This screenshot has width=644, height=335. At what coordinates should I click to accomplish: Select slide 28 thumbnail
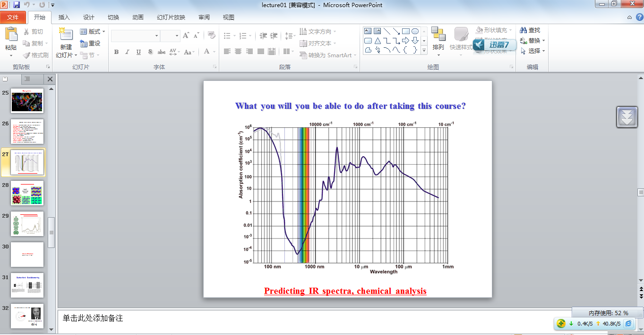point(27,193)
